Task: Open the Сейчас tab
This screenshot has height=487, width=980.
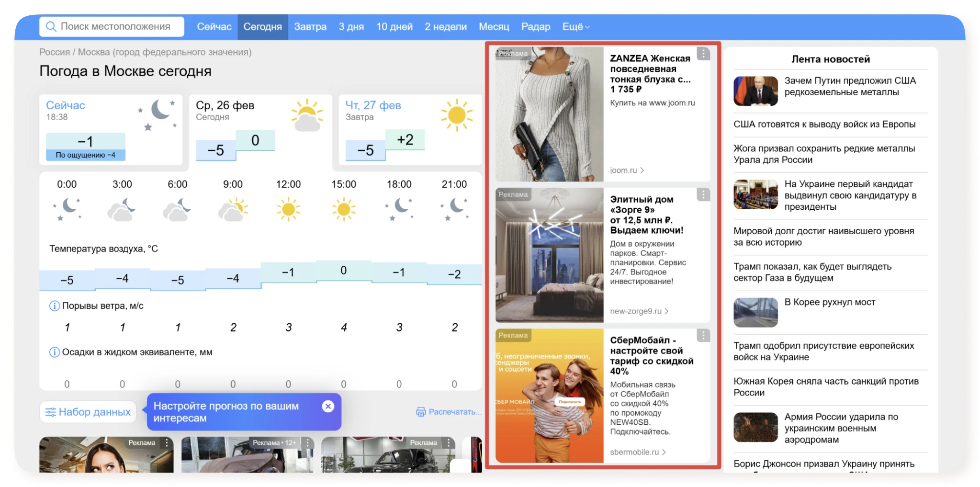Action: [214, 27]
